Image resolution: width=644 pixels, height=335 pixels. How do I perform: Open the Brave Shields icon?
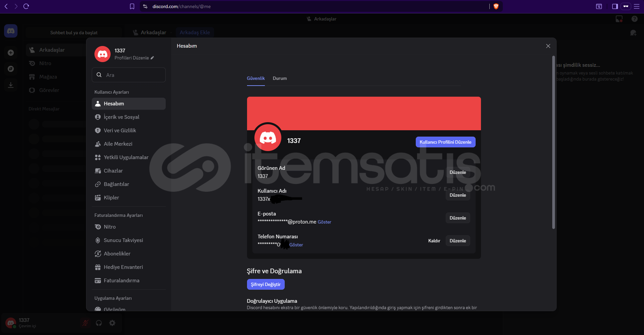point(496,6)
